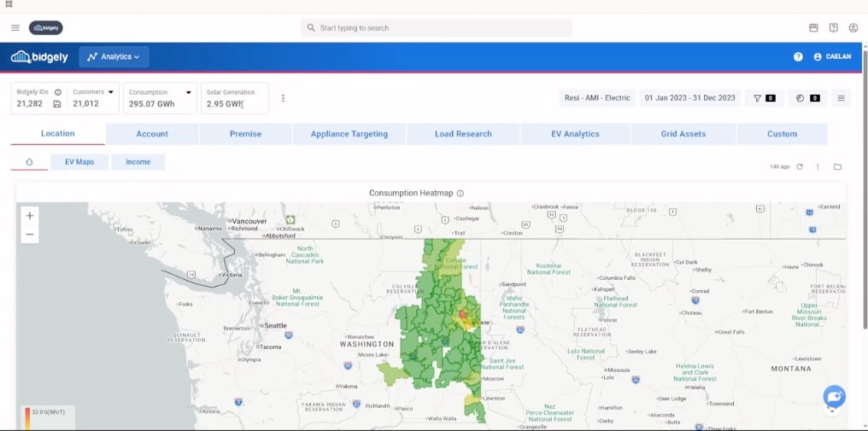Expand the Customers metric dropdown
This screenshot has width=868, height=431.
tap(111, 92)
